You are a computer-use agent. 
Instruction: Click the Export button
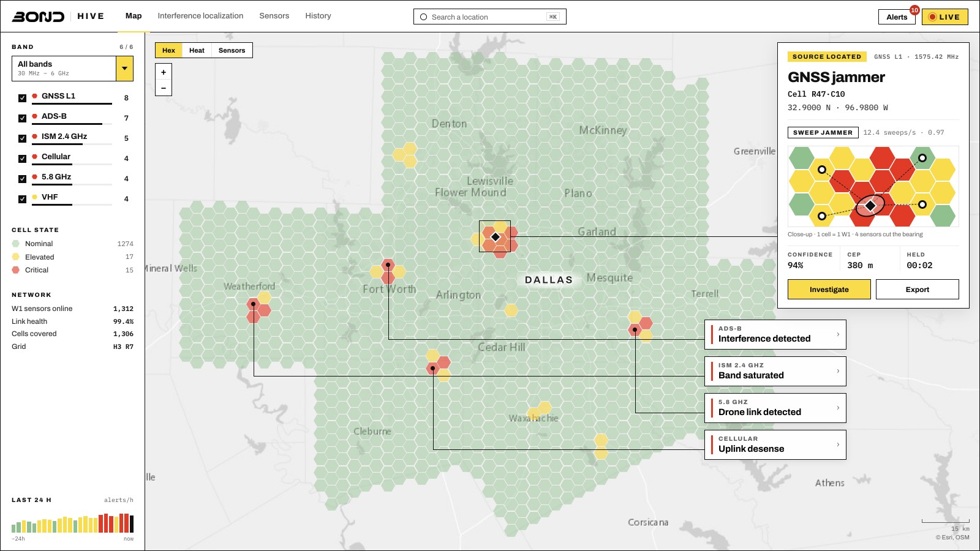(x=917, y=290)
